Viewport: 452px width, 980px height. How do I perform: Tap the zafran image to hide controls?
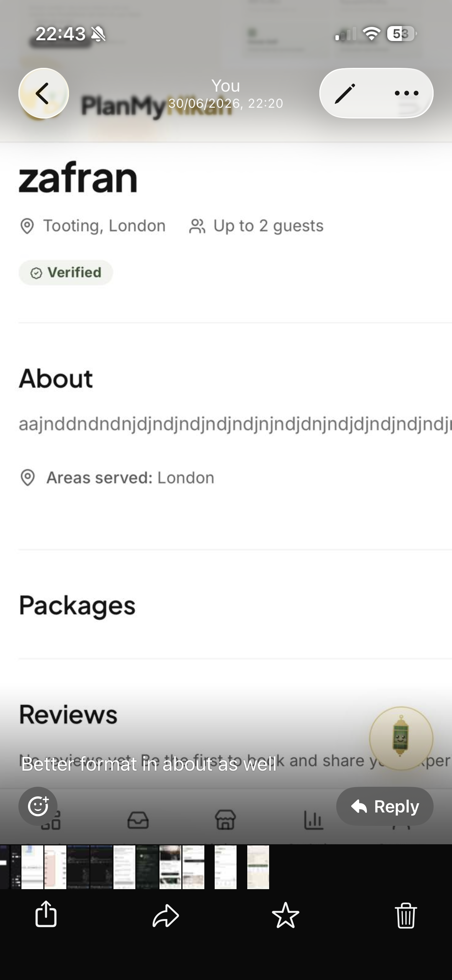point(226,460)
